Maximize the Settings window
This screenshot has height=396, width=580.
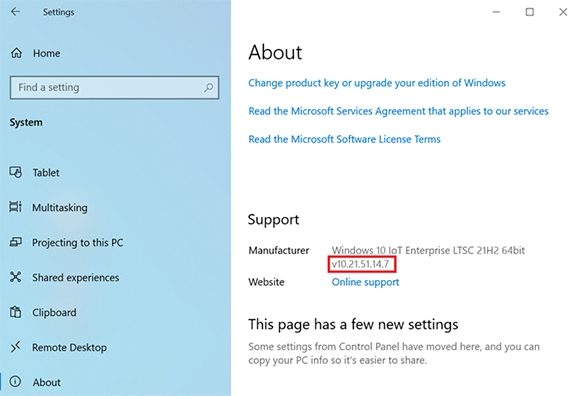(530, 12)
